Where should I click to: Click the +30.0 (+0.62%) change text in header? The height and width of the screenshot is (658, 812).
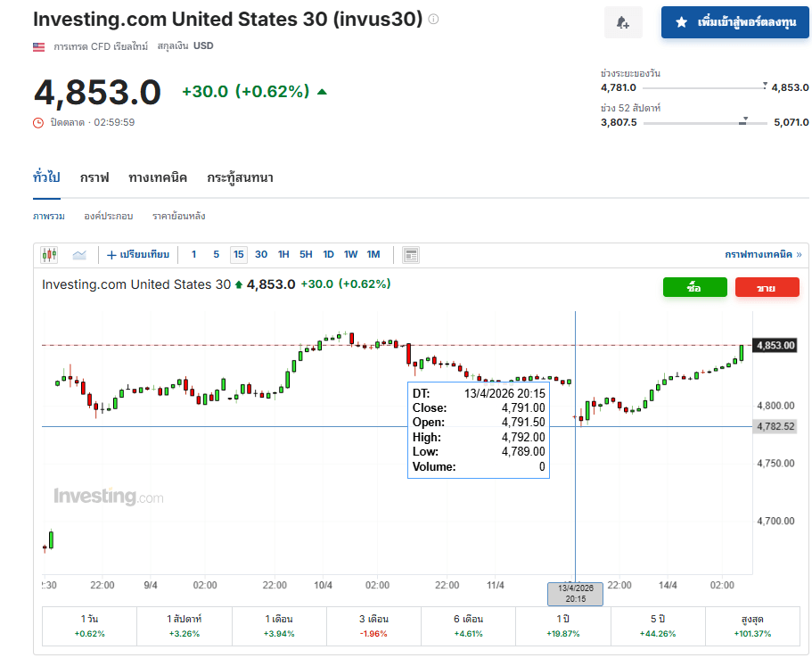pos(245,92)
